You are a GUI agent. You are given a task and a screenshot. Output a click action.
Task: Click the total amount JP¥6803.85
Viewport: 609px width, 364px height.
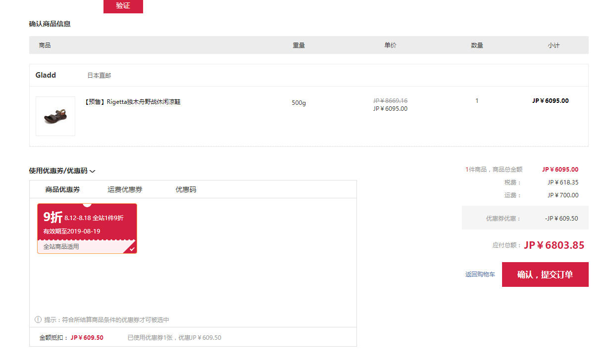coord(554,245)
